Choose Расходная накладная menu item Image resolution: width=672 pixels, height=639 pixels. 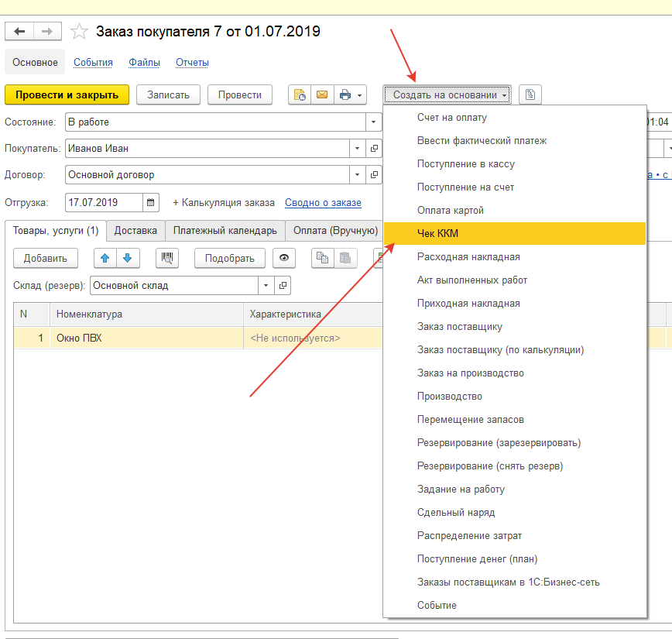click(x=468, y=256)
